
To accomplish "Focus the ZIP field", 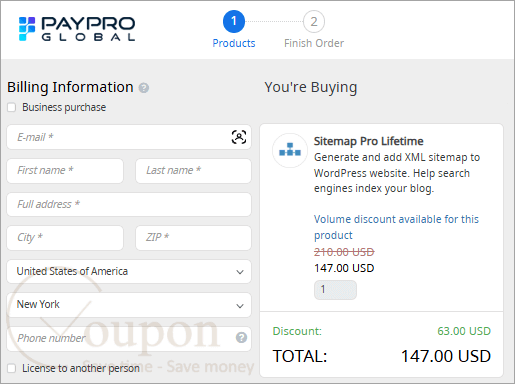I will tap(193, 238).
